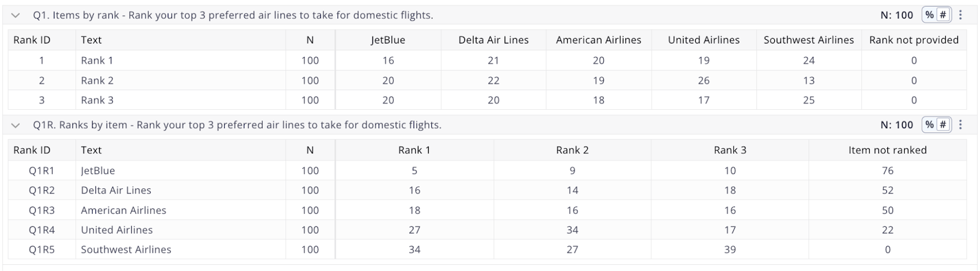Select the Q1R3 row ID cell

42,210
